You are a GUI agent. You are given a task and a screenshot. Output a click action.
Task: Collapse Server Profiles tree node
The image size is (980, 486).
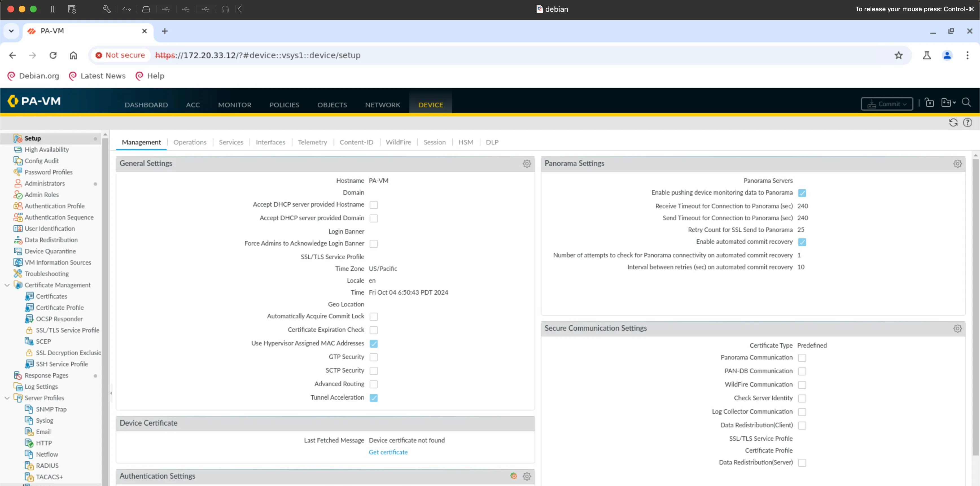point(7,398)
